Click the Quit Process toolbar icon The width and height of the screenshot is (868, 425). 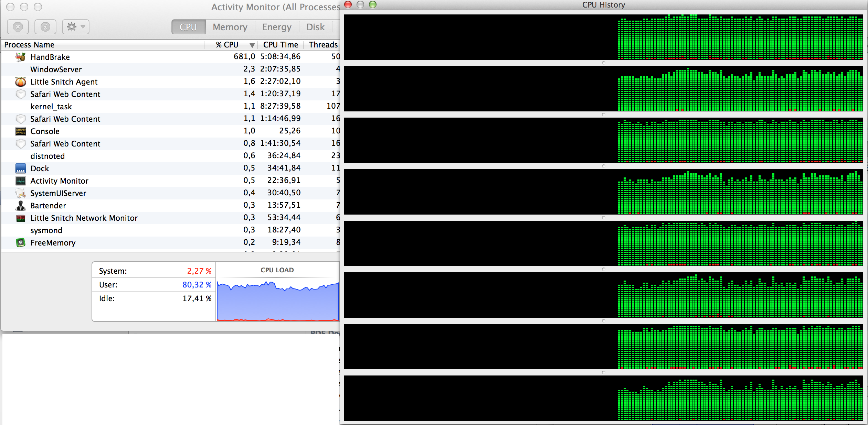(18, 27)
